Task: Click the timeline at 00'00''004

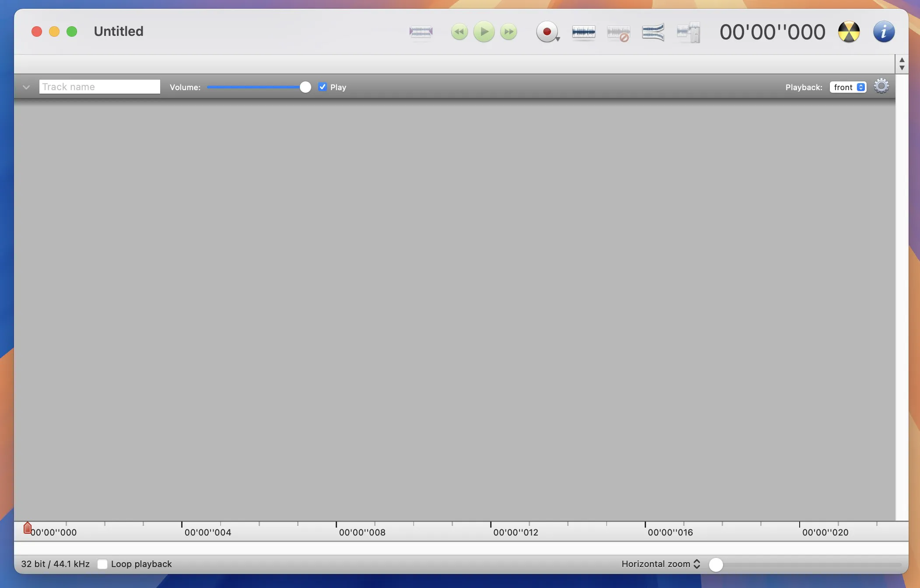Action: pyautogui.click(x=207, y=532)
